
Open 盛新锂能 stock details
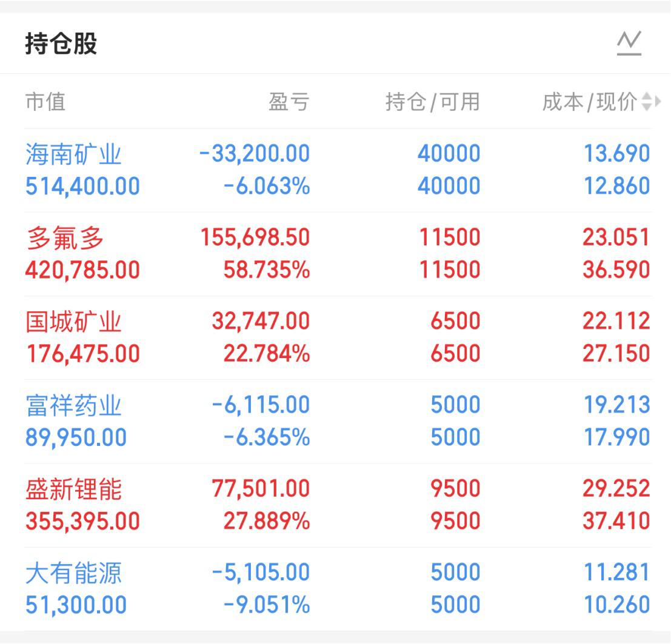tap(73, 489)
